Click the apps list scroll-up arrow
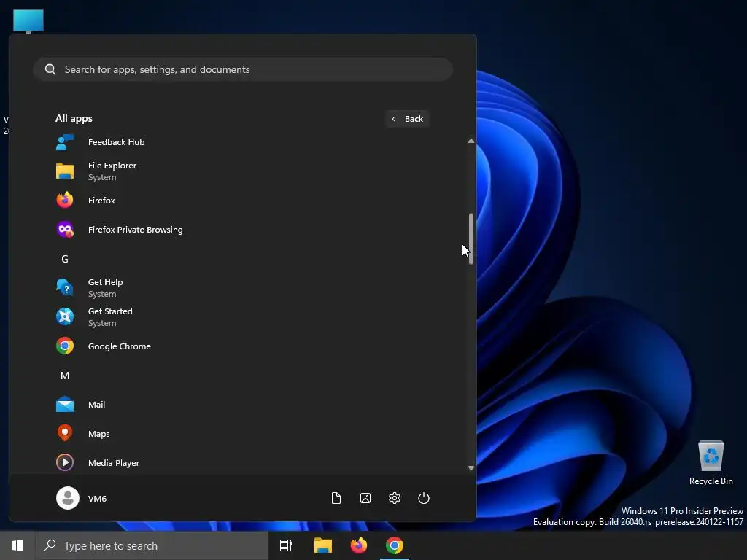747x560 pixels. tap(471, 141)
